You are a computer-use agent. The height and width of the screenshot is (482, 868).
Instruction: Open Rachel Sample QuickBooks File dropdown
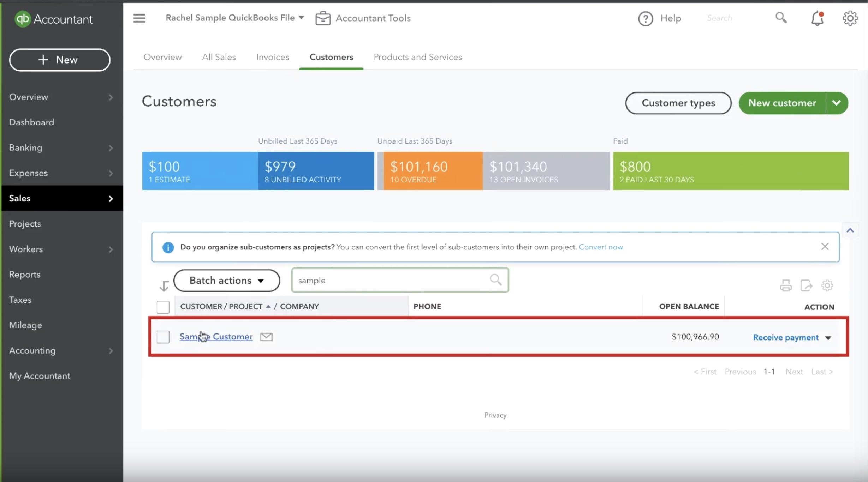click(x=235, y=18)
